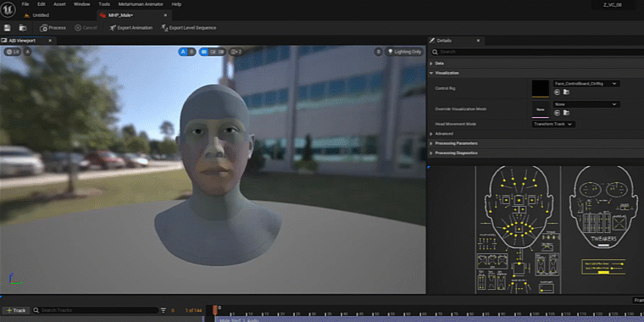Image resolution: width=644 pixels, height=322 pixels.
Task: Click the Override Visualization Mesh thumbnail
Action: coord(540,109)
